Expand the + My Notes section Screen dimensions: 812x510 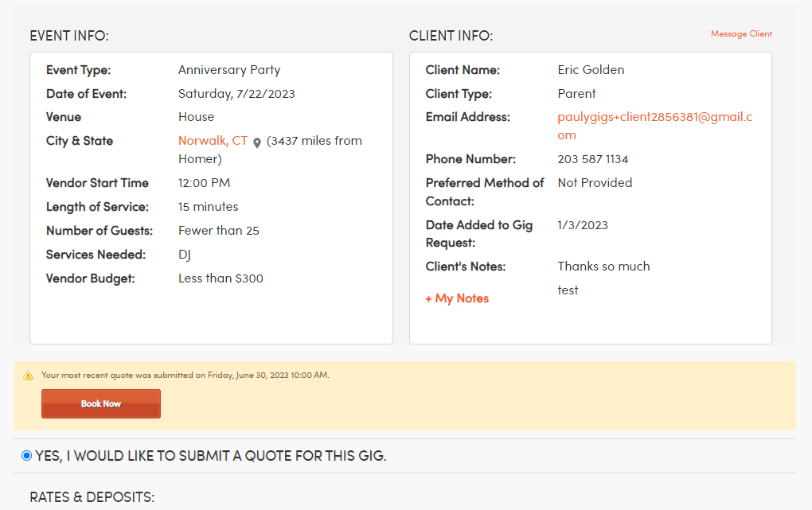point(457,298)
